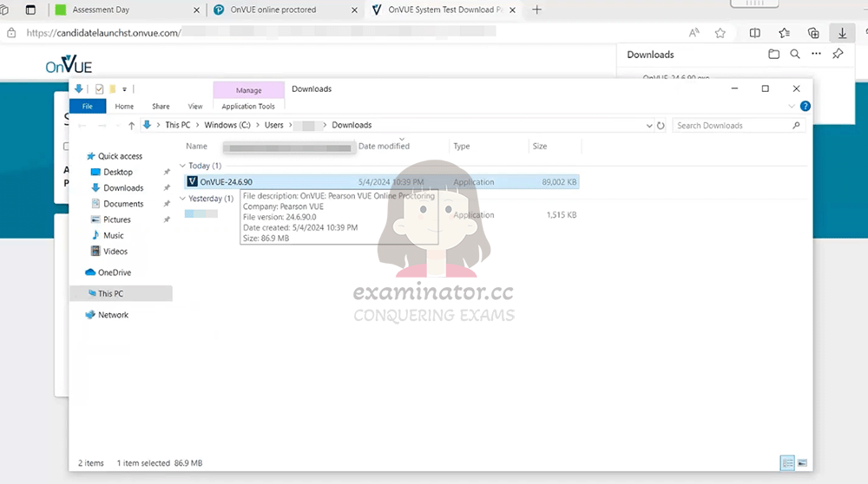The width and height of the screenshot is (868, 484).
Task: Collapse the Yesterday group
Action: tap(182, 199)
